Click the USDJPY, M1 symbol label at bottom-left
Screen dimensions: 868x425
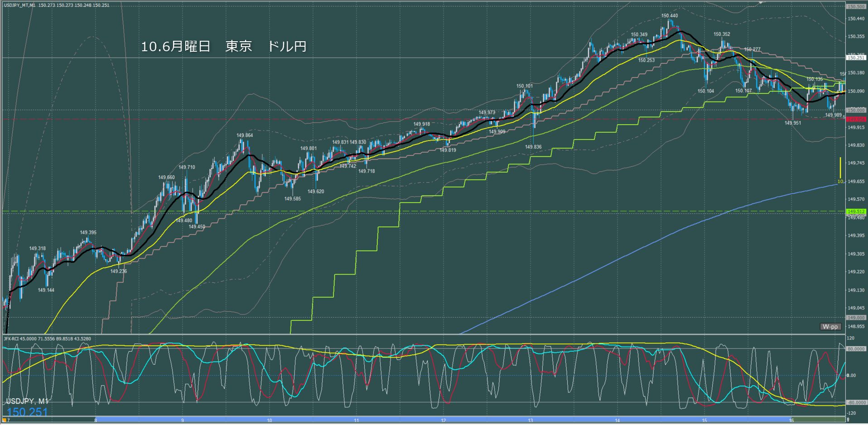[x=27, y=401]
